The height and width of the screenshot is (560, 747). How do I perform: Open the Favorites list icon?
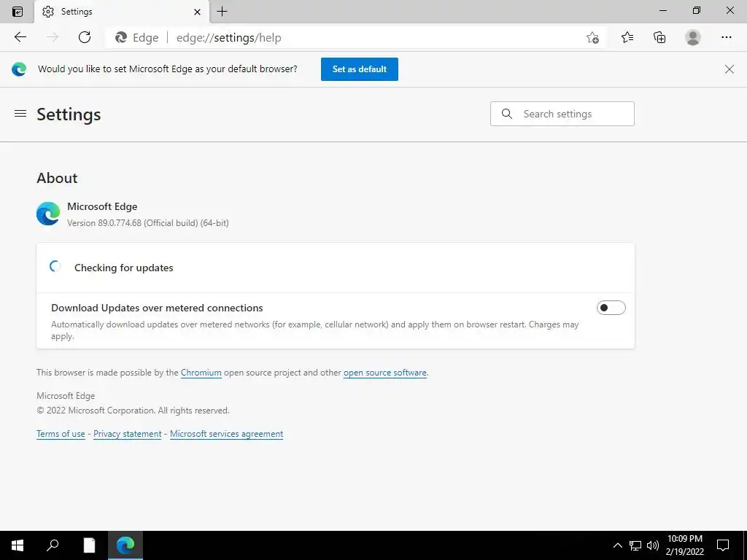coord(627,37)
